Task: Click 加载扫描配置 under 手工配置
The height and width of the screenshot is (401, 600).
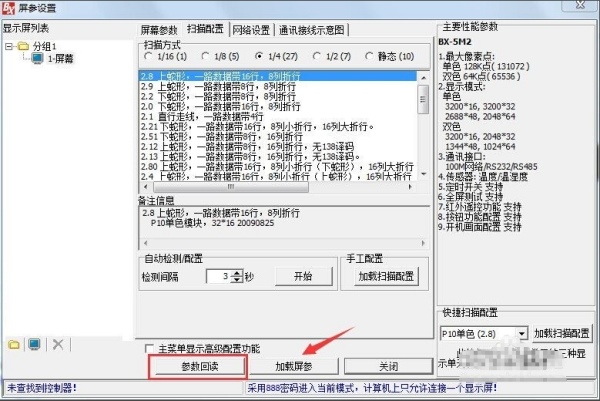Action: tap(386, 276)
